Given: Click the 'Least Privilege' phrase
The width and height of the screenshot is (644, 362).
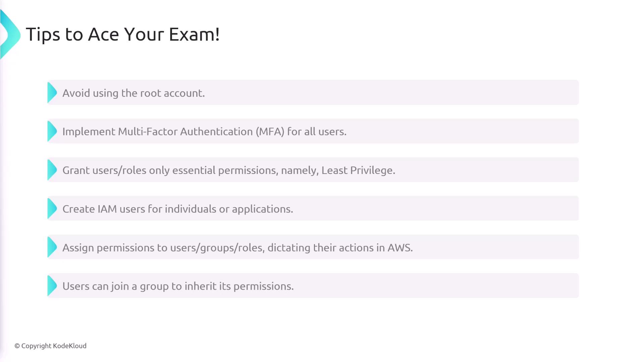Looking at the screenshot, I should coord(358,170).
